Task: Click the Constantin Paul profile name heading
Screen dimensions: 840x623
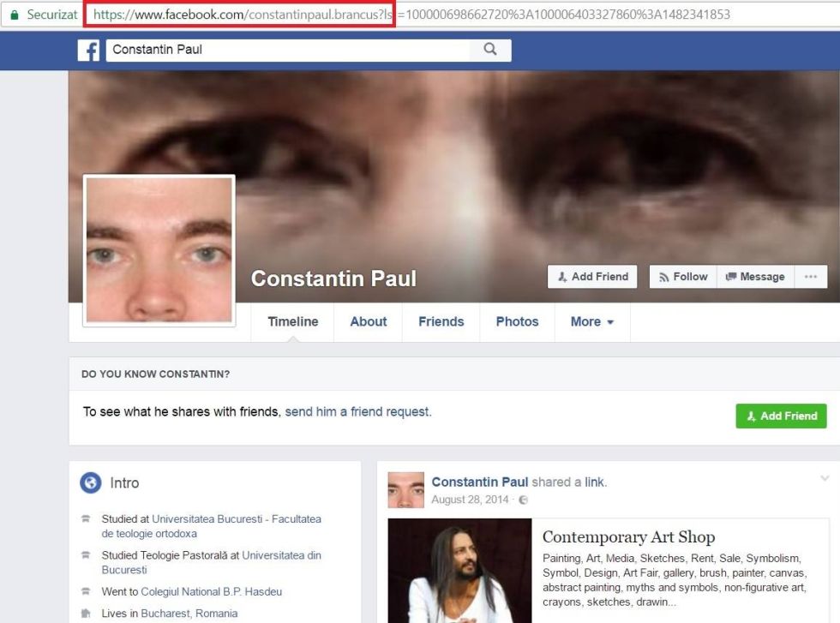Action: pyautogui.click(x=333, y=278)
